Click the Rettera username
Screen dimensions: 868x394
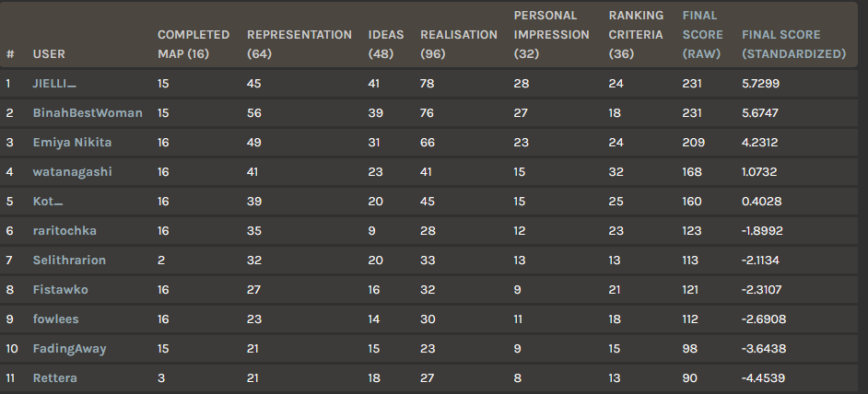54,378
